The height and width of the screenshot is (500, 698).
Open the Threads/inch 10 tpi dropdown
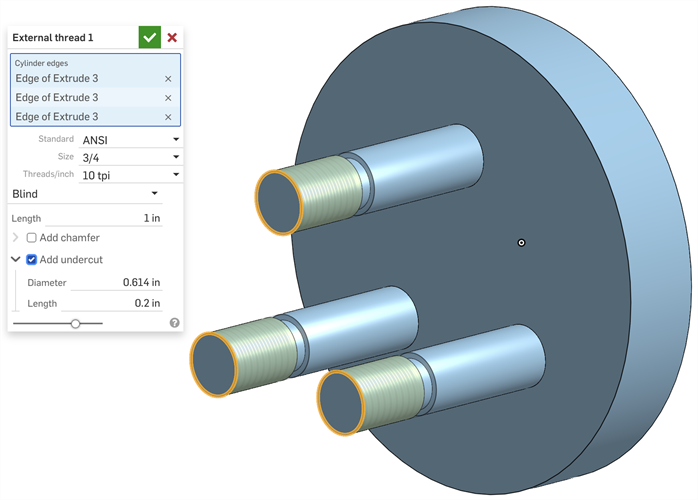click(x=130, y=175)
